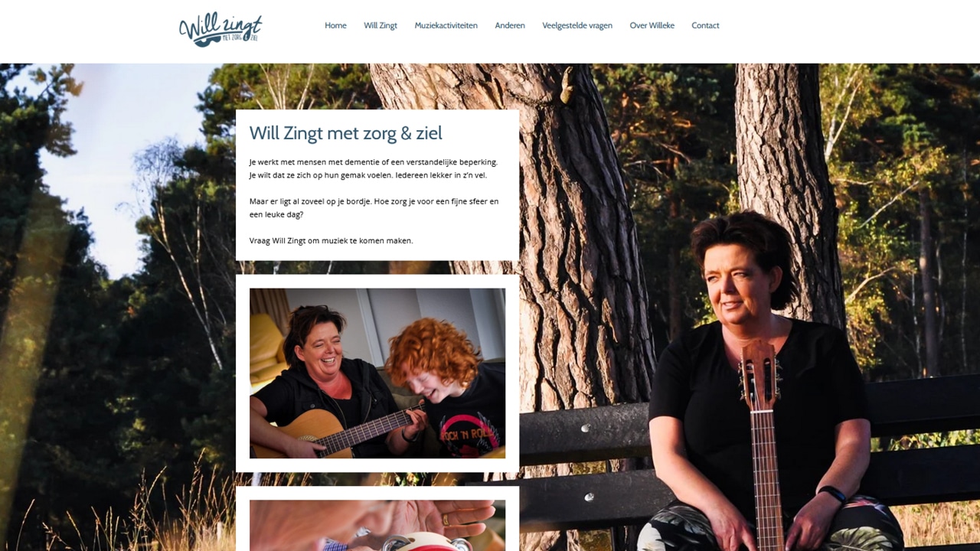Open Veelgestelde vragen page

click(x=577, y=25)
